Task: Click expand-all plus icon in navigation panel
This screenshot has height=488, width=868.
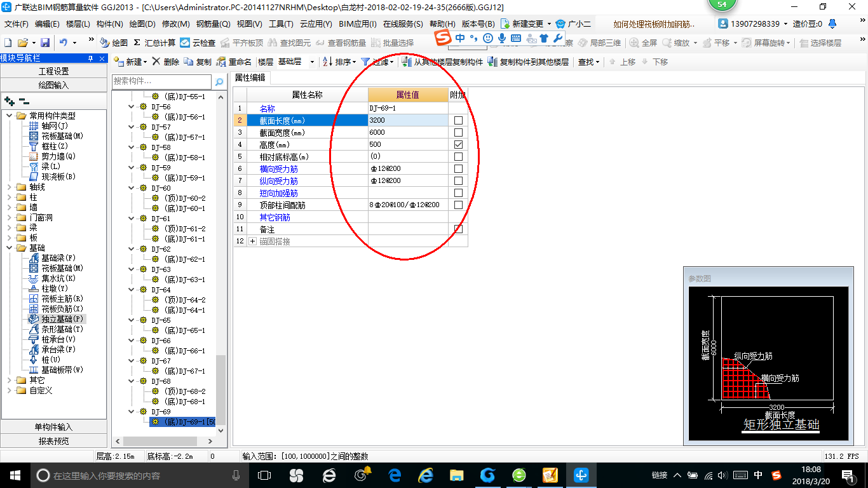Action: (x=10, y=101)
